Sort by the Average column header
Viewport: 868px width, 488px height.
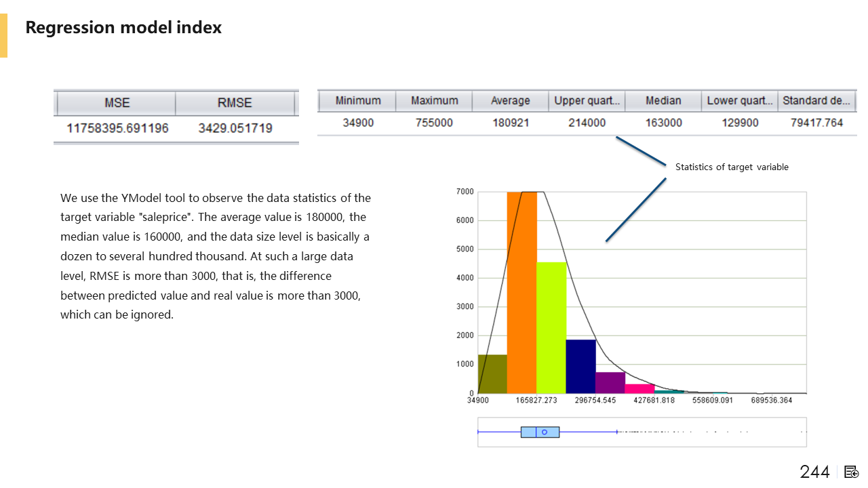coord(510,100)
